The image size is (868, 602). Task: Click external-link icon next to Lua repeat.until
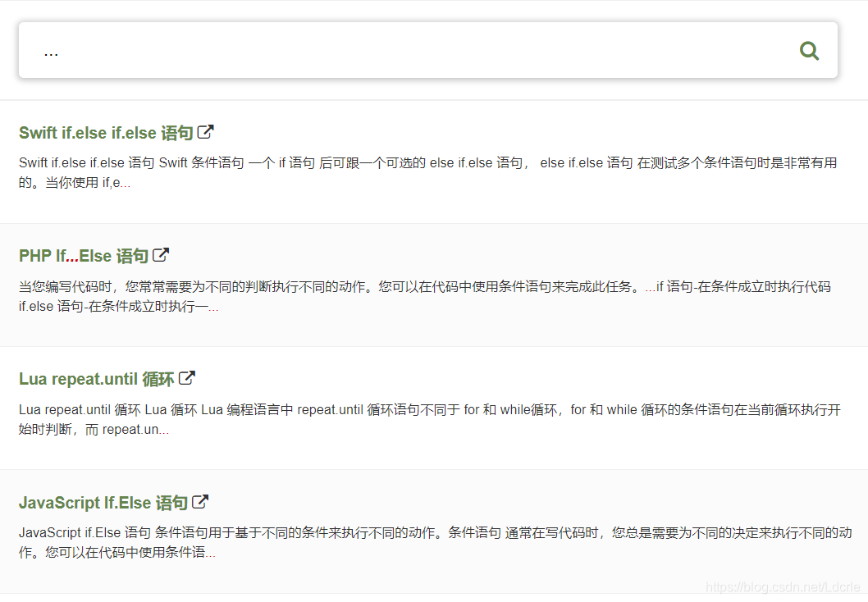[x=187, y=378]
